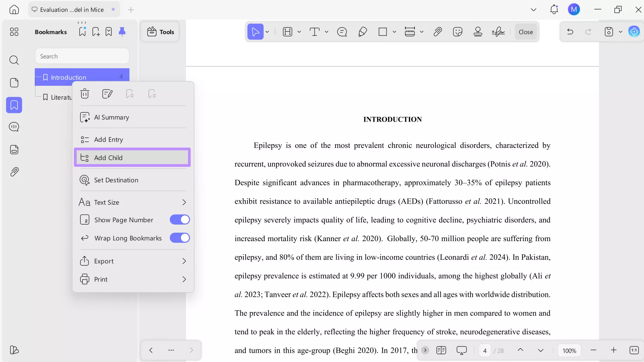Open the reading view layout icon
Screen dimensions: 644x362
click(441, 350)
